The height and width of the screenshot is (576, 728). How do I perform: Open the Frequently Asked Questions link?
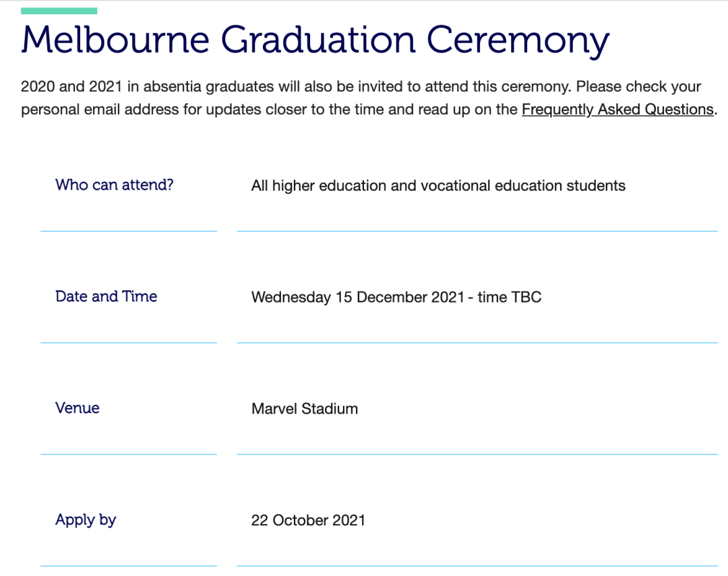[617, 110]
